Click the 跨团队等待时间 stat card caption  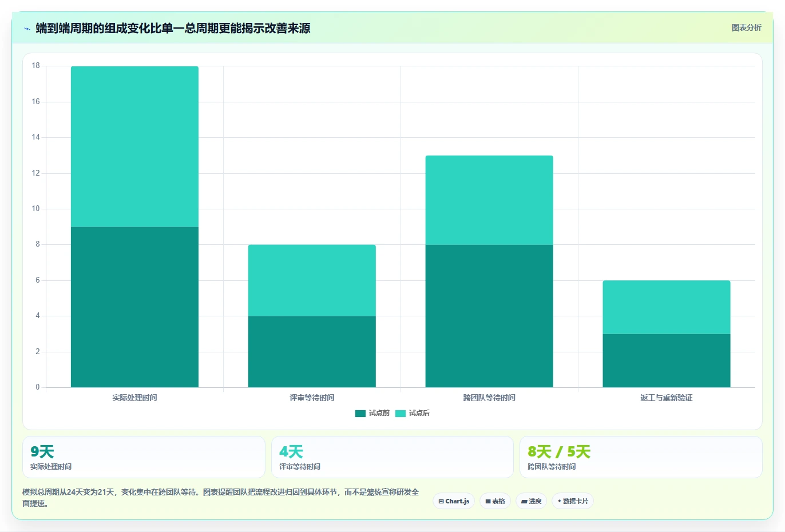552,467
